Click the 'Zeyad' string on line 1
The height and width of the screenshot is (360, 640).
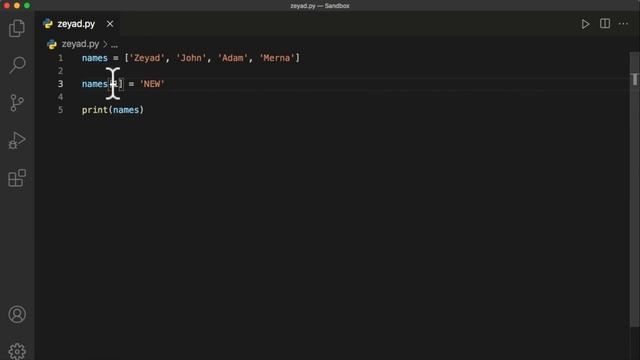click(147, 58)
